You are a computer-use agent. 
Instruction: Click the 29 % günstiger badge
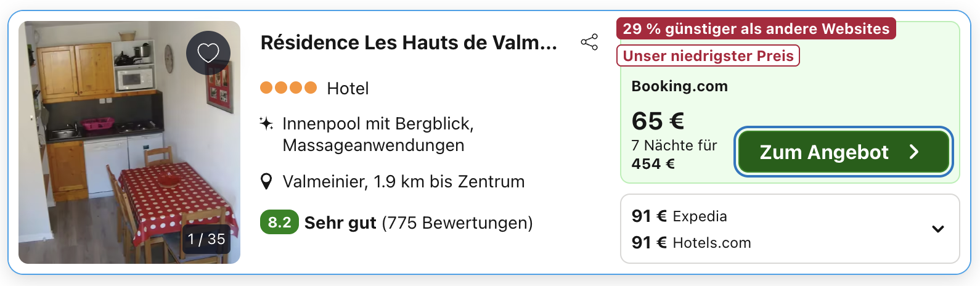coord(756,29)
